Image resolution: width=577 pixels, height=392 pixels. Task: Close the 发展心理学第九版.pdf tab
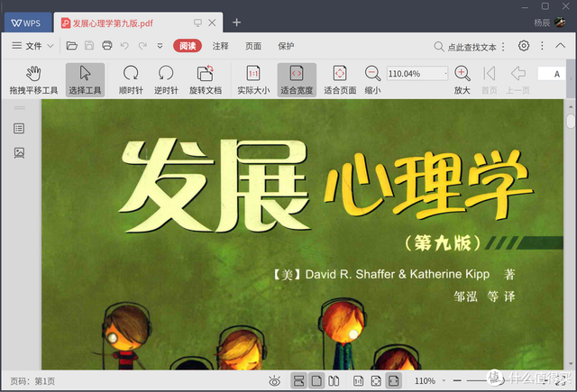click(x=212, y=23)
